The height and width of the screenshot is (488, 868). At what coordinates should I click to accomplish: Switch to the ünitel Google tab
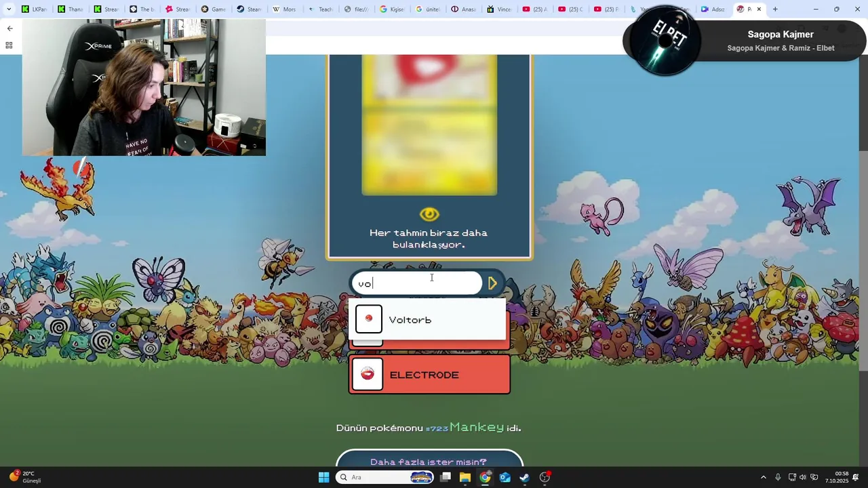click(x=428, y=9)
